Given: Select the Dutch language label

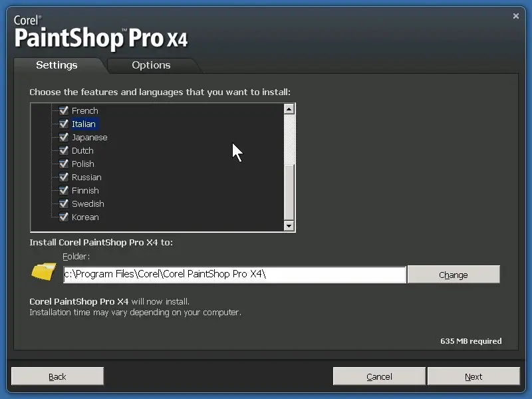Looking at the screenshot, I should 82,150.
